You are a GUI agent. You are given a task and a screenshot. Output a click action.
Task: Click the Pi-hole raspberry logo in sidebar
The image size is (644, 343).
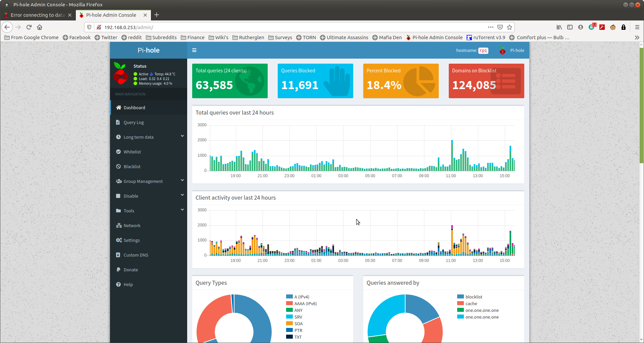tap(121, 73)
